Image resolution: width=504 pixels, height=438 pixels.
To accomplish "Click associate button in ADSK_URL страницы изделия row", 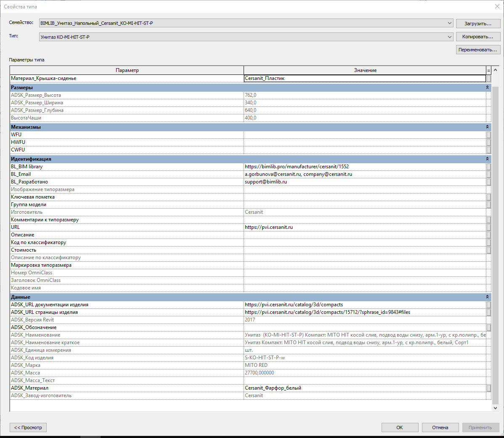I will (488, 312).
